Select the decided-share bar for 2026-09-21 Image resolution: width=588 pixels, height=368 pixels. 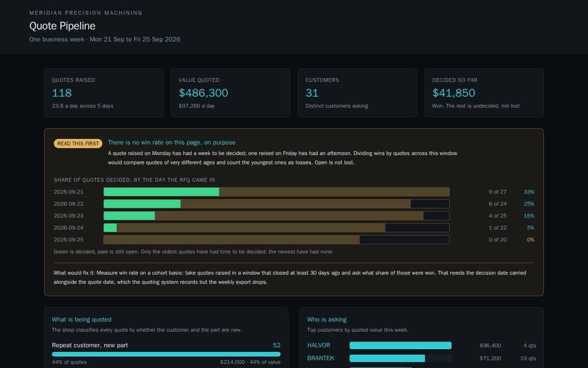click(x=277, y=192)
